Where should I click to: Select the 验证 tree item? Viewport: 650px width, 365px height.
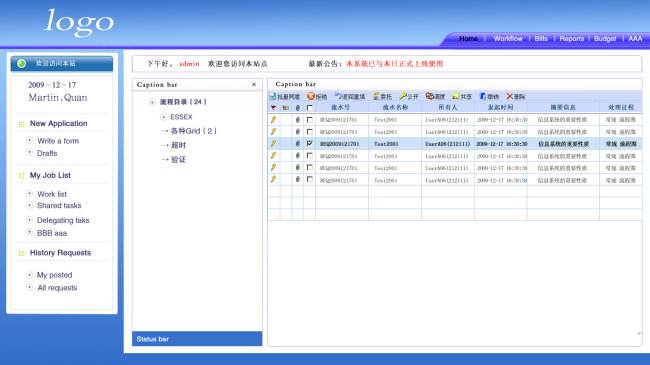coord(178,160)
